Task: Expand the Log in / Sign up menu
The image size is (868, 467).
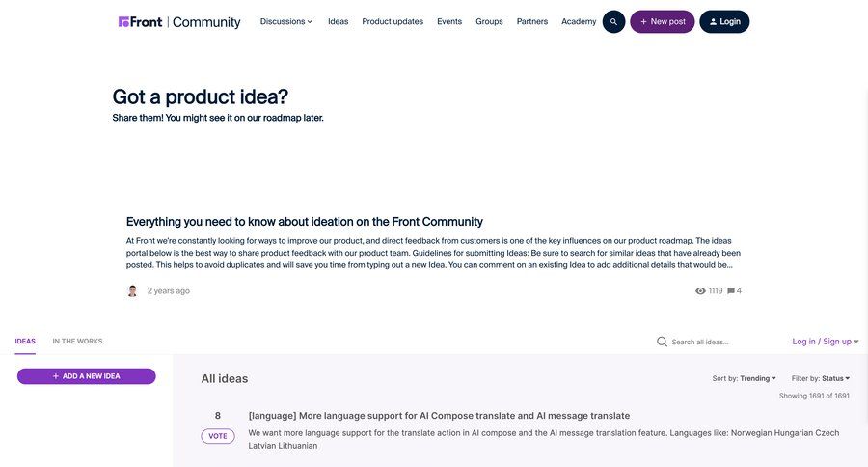Action: pos(826,342)
